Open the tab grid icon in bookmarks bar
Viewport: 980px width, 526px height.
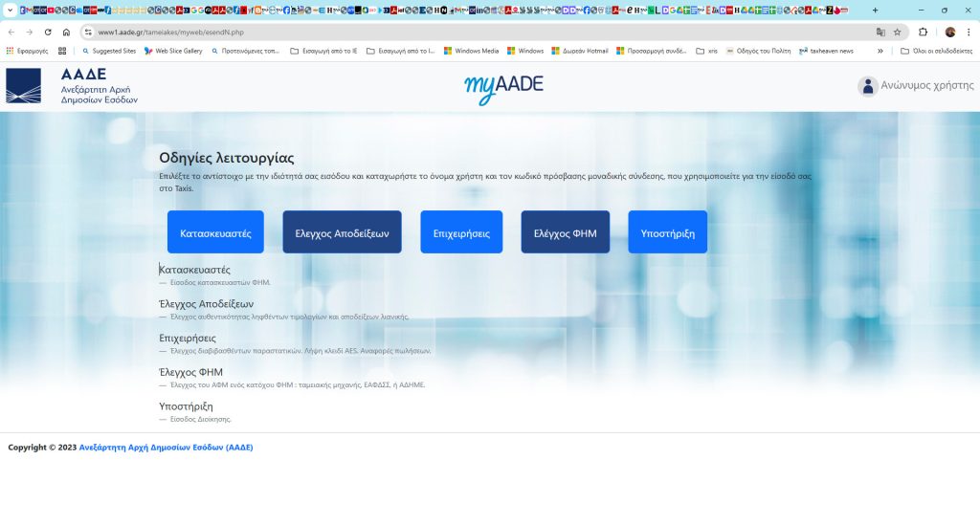coord(62,51)
